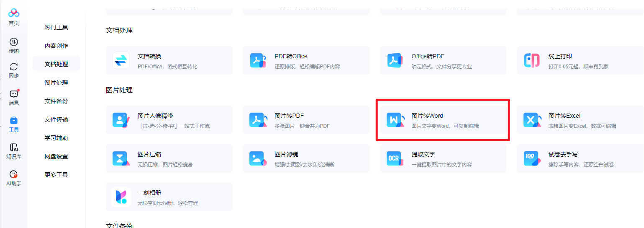The height and width of the screenshot is (228, 644).
Task: Select 文档处理 category
Action: (x=56, y=64)
